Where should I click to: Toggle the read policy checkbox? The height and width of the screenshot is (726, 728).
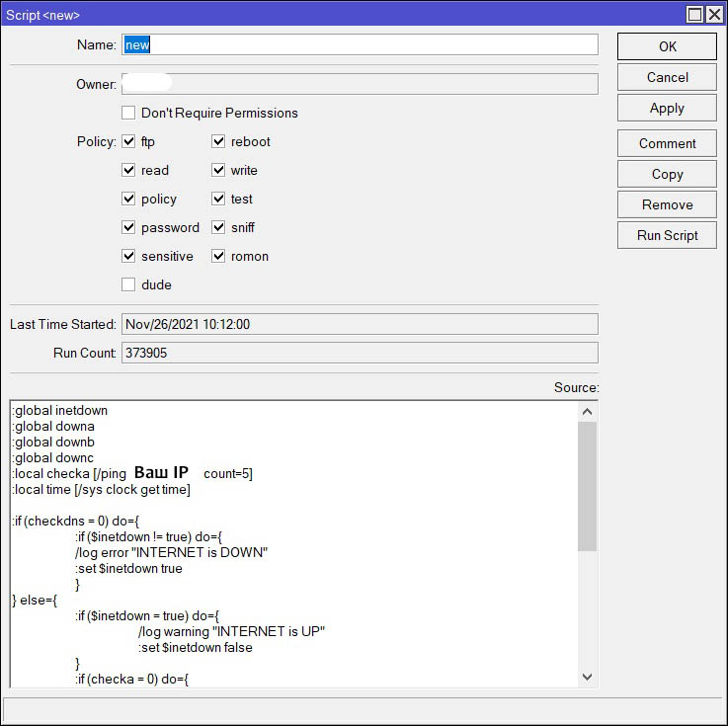tap(128, 170)
